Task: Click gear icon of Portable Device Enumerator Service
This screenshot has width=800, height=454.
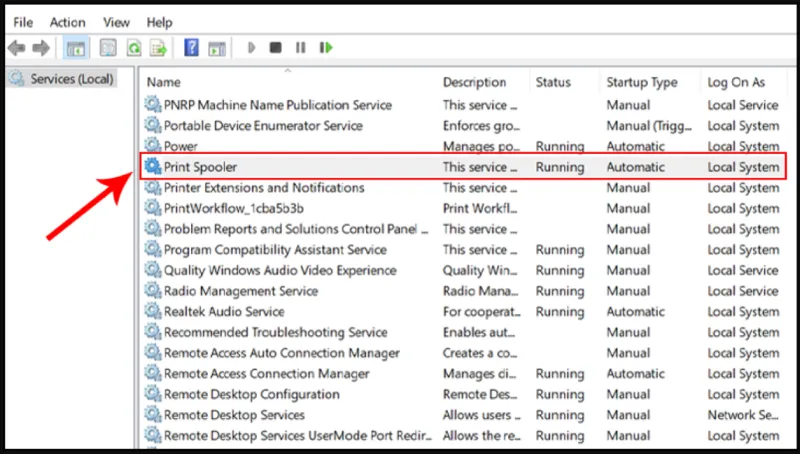Action: coord(153,125)
